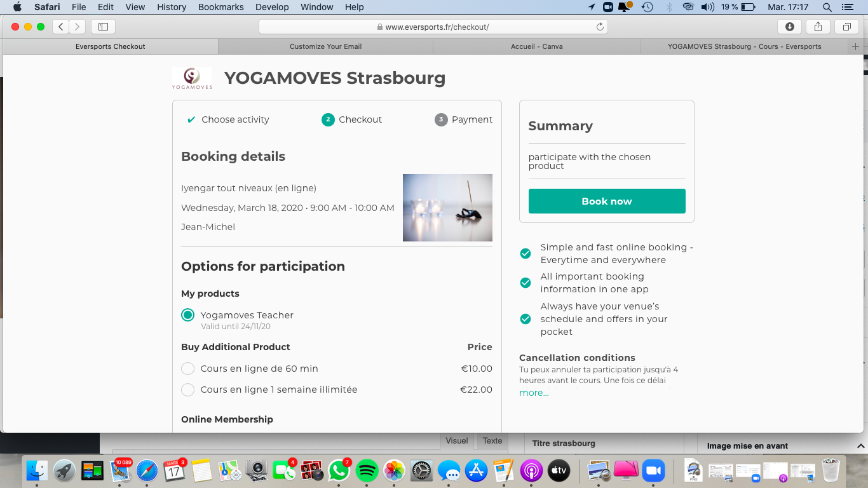Image resolution: width=868 pixels, height=488 pixels.
Task: Switch to YOGAMOVES Strasbourg Cours tab
Action: click(745, 46)
